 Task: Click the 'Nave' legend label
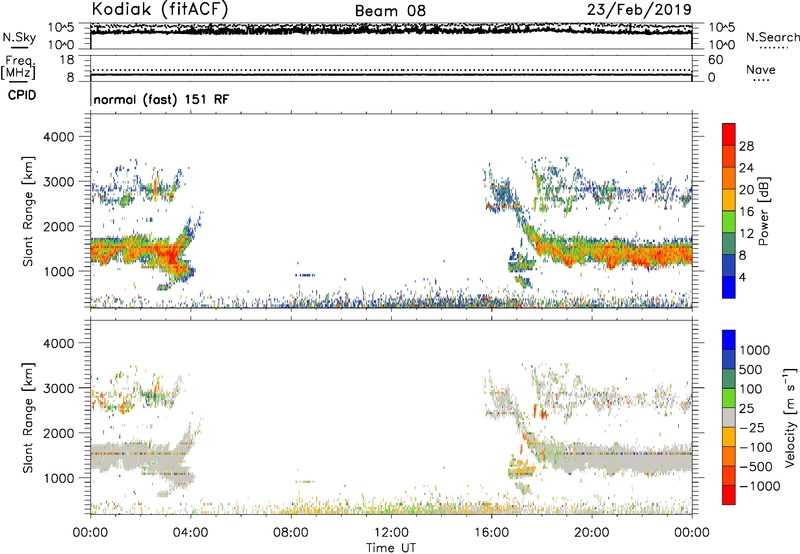point(761,69)
